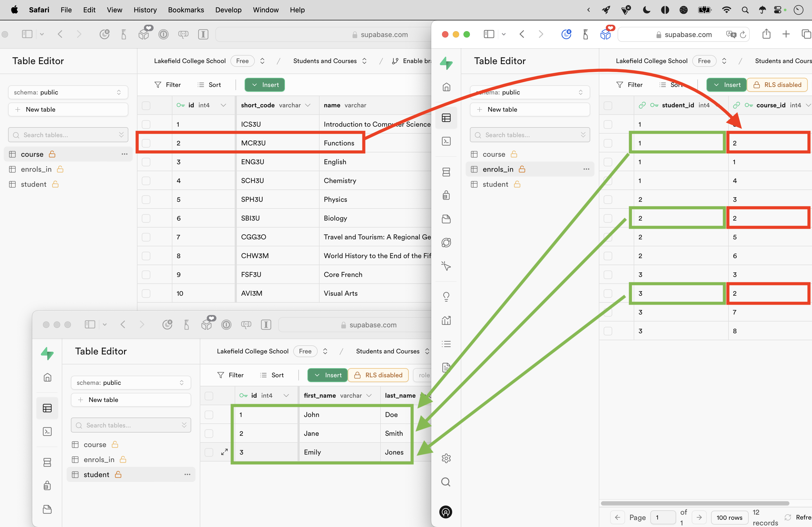Toggle the select-all checkbox in enrols_in header
This screenshot has width=812, height=527.
point(608,105)
